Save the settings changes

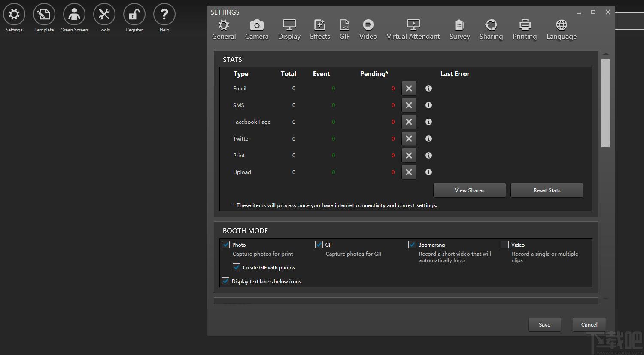pos(544,324)
